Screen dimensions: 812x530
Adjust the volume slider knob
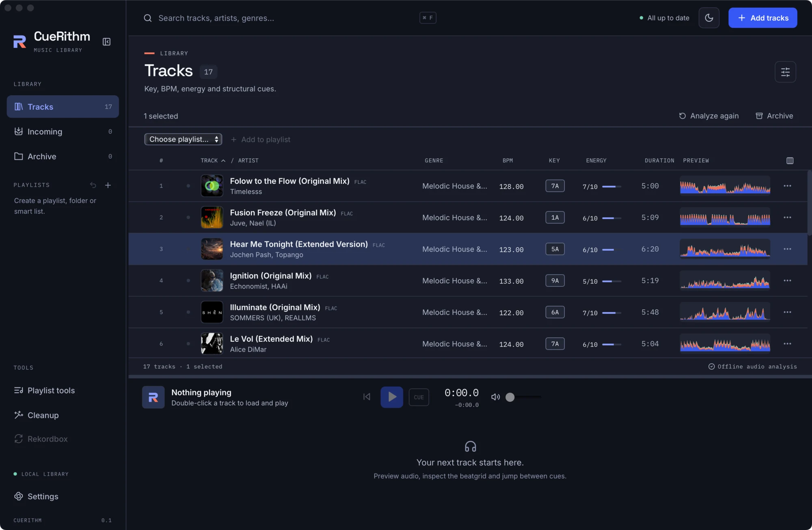point(510,397)
